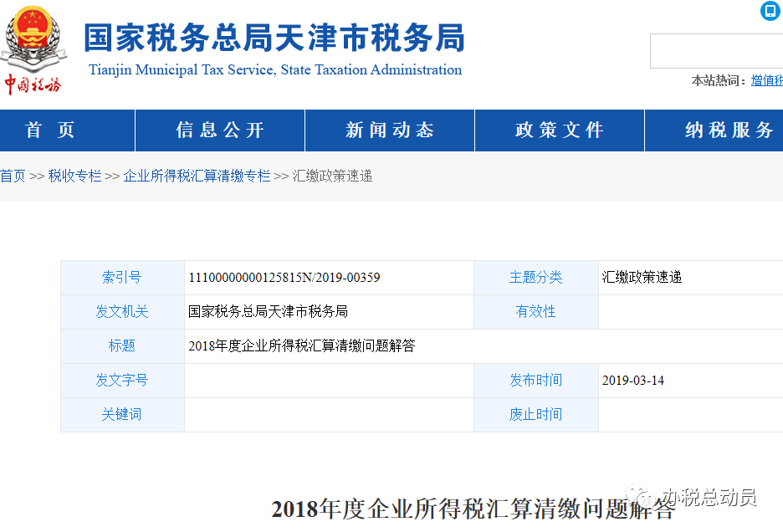This screenshot has height=532, width=783.
Task: Select the issuing agency value 国家税务总局天津市税务局
Action: [x=268, y=312]
